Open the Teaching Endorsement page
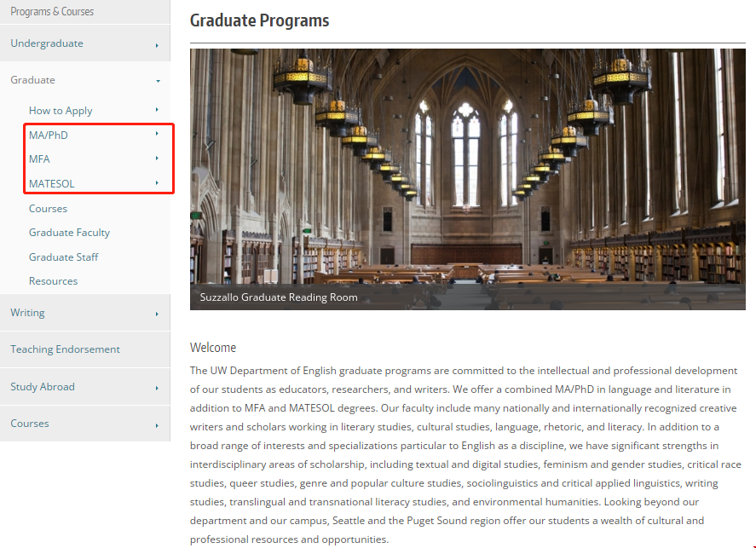 point(65,349)
